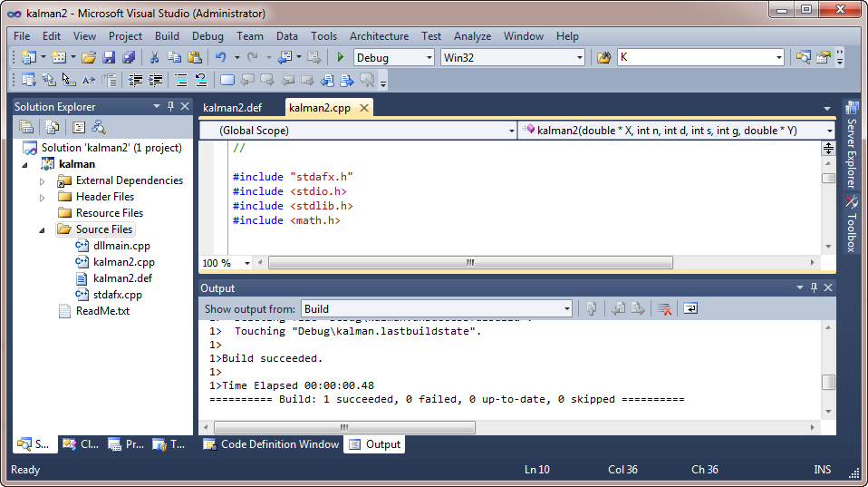Click the Output window horizontal scrollbar thumb
Screen dimensions: 868x487
point(344,427)
